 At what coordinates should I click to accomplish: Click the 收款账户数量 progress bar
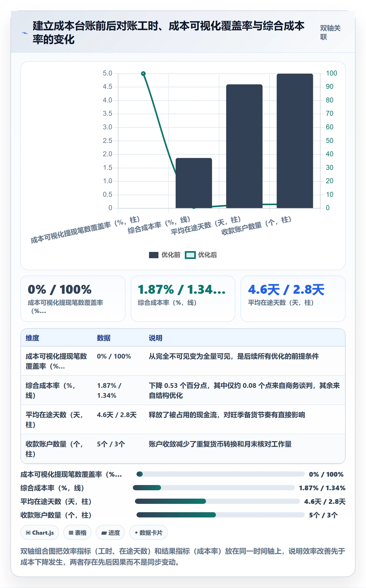[x=220, y=515]
